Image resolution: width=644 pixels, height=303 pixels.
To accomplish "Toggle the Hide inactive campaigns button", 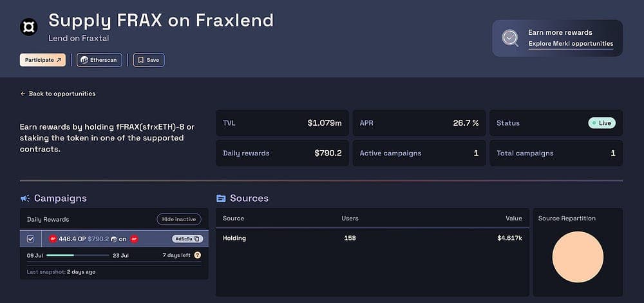I will coord(178,220).
